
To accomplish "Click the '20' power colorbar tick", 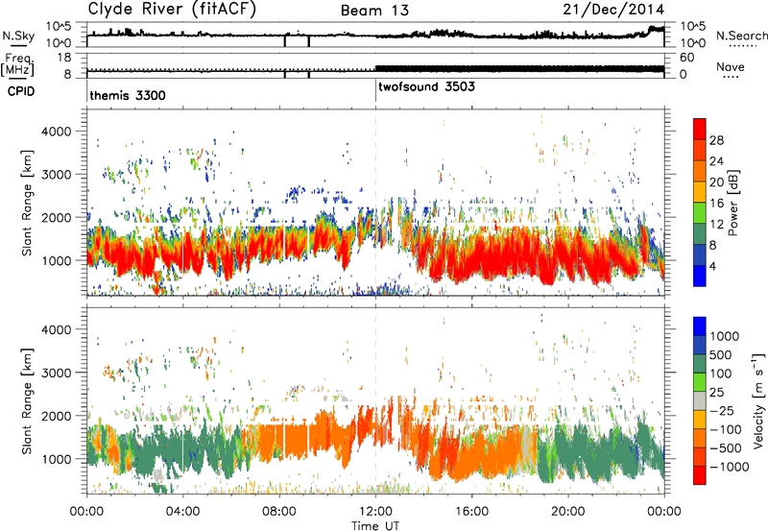I will tap(716, 182).
